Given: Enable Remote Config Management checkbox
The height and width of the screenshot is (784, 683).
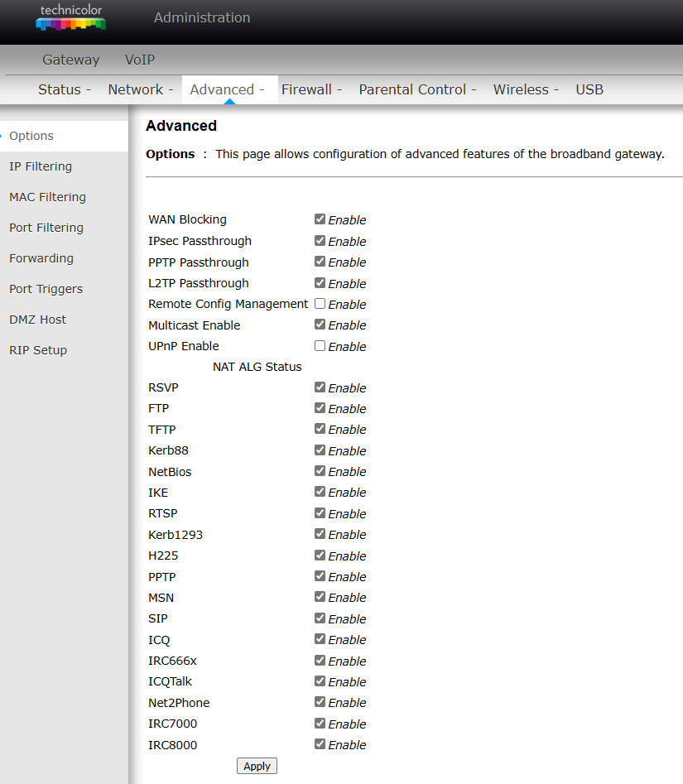Looking at the screenshot, I should coord(320,304).
